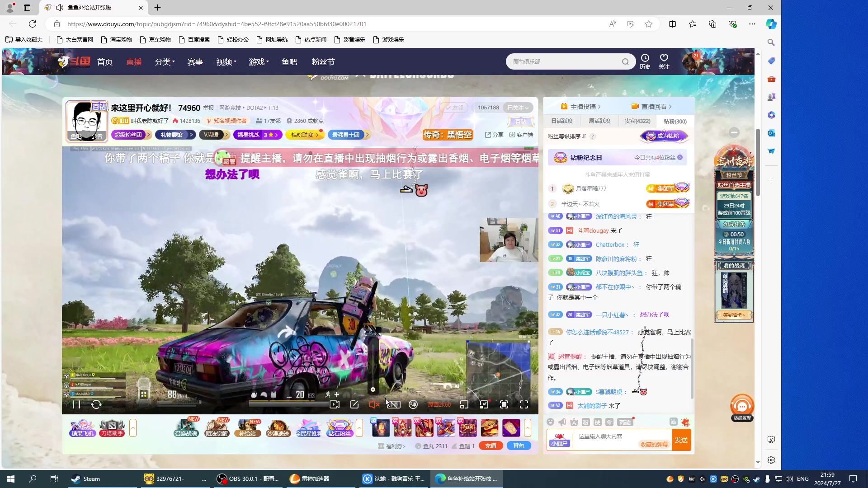Click the 梗 meme icon in chat

coord(598,422)
